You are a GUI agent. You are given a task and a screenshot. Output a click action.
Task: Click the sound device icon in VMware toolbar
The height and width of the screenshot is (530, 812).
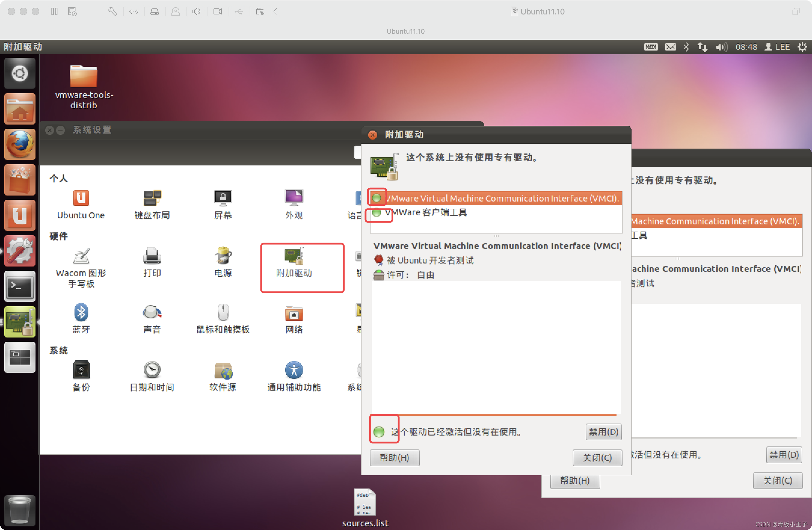[x=196, y=12]
